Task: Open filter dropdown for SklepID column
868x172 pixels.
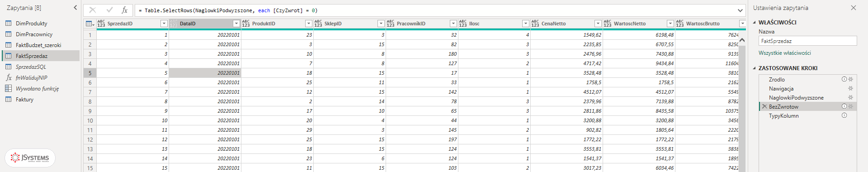Action: pyautogui.click(x=381, y=24)
